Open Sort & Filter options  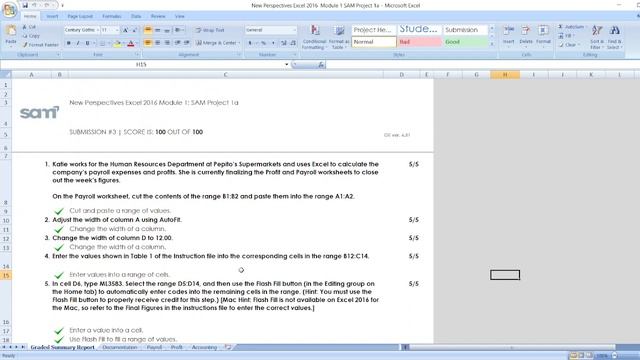pos(597,37)
